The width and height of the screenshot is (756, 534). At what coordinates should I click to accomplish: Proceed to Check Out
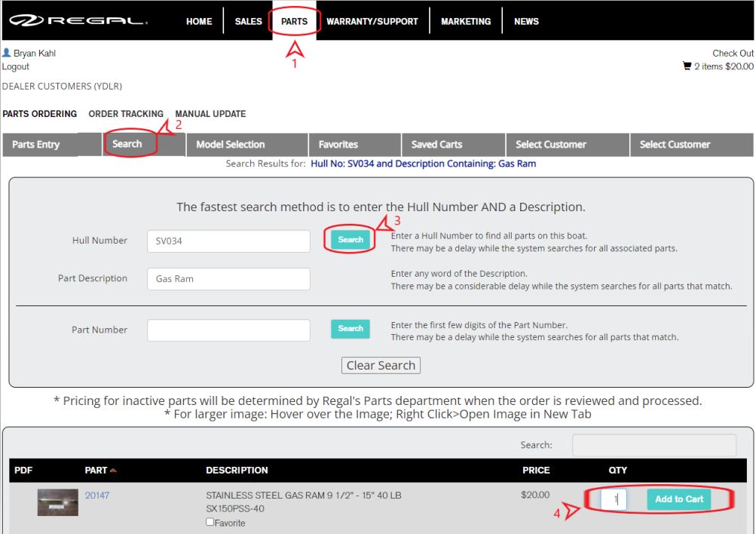732,53
